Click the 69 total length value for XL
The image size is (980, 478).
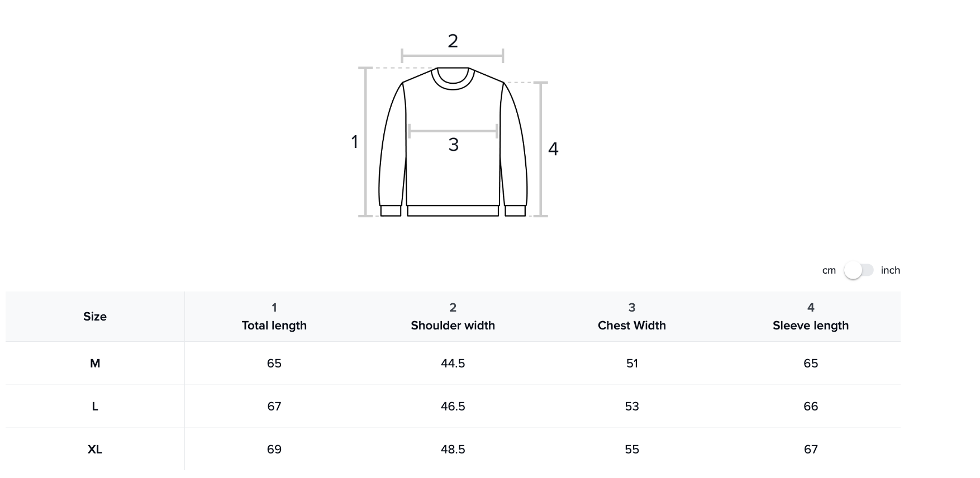coord(274,450)
